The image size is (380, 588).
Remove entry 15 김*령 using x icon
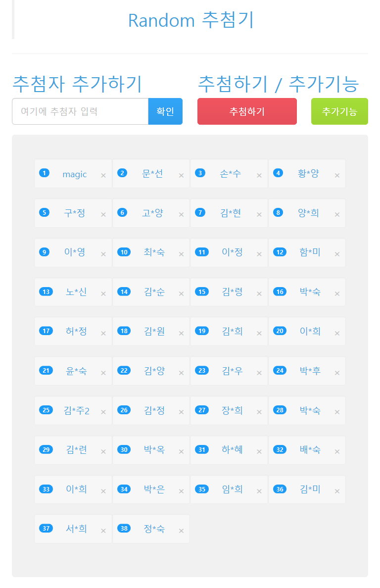259,294
